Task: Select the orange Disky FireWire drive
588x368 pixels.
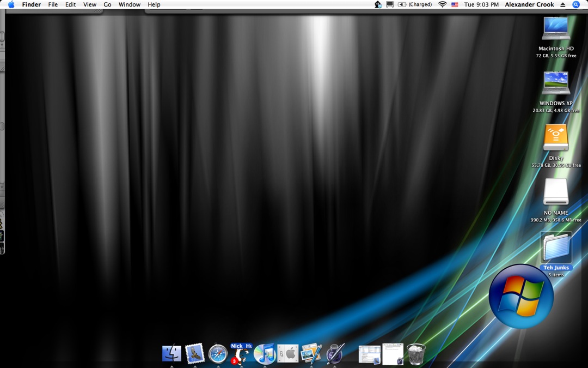Action: 556,138
